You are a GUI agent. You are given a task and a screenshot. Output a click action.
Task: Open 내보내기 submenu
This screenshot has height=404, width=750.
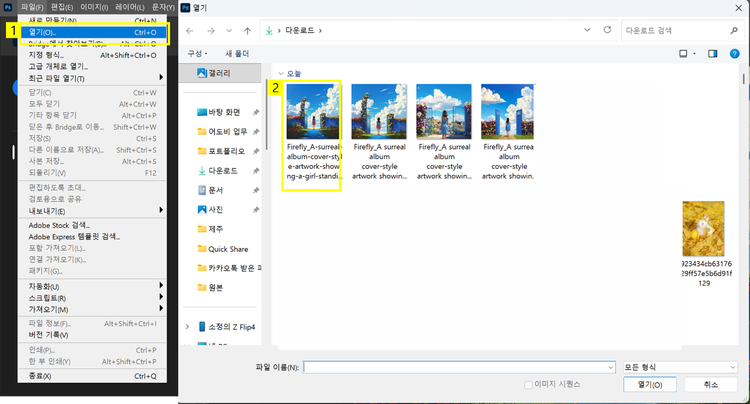pos(92,211)
